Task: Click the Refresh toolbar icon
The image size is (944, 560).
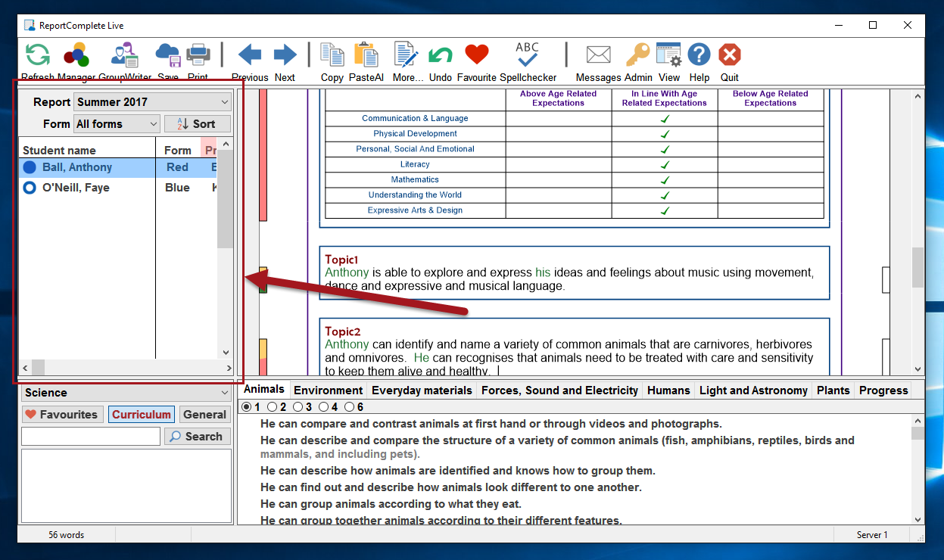Action: pos(38,54)
